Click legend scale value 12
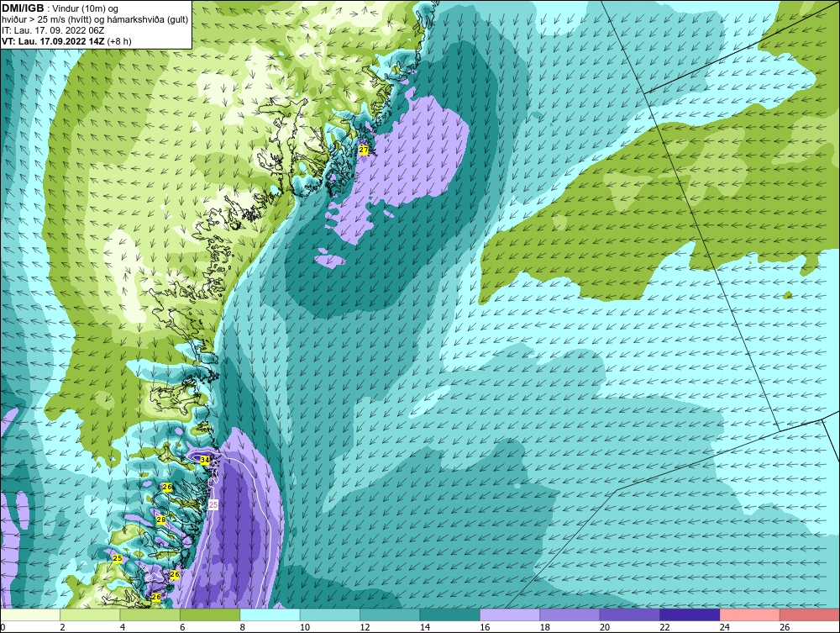Screen dimensions: 840x633 point(365,627)
